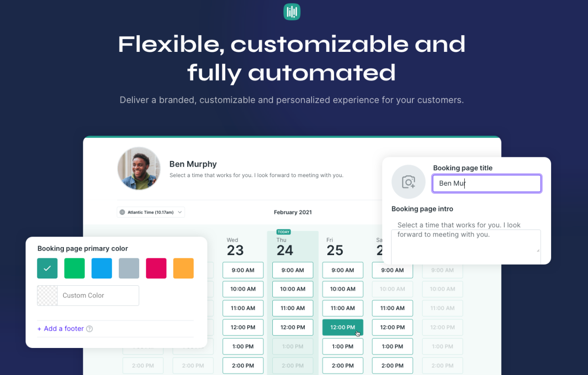Choose the green color swatch
The image size is (588, 375).
pos(75,269)
